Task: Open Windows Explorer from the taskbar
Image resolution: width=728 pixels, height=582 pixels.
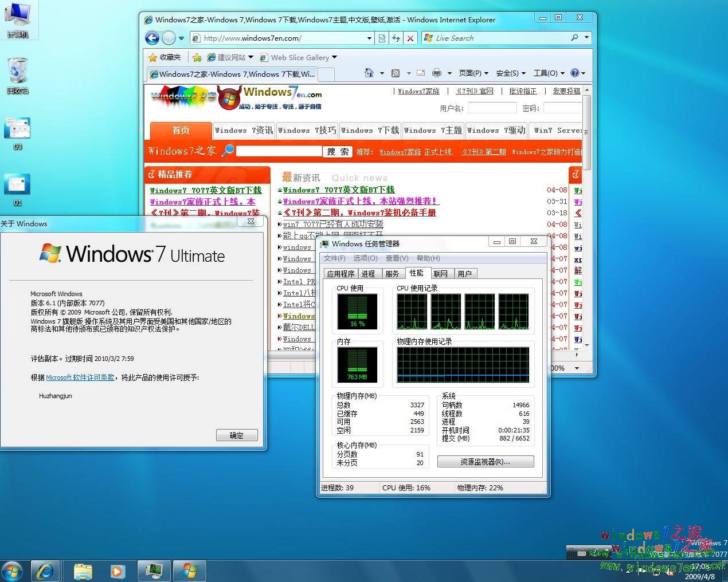Action: pyautogui.click(x=83, y=571)
